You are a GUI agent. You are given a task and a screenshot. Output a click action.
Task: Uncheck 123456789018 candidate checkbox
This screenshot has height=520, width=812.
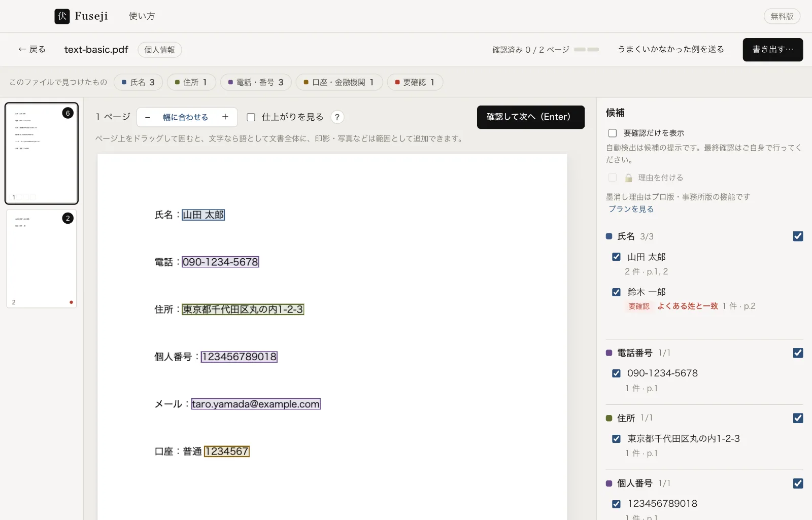pos(616,504)
